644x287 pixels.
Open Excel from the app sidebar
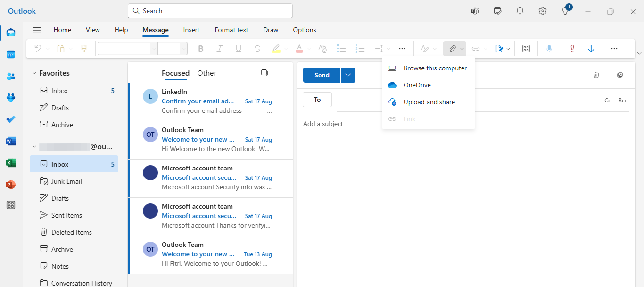click(10, 163)
